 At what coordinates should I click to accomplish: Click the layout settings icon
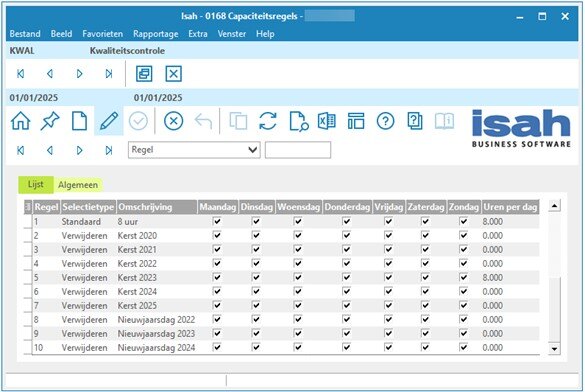[356, 121]
